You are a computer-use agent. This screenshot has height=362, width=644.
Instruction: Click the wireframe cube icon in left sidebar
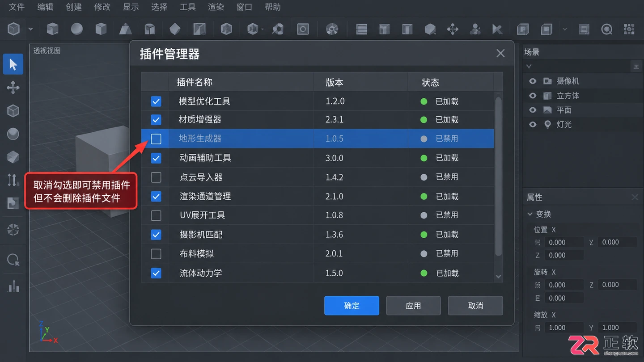coord(13,110)
